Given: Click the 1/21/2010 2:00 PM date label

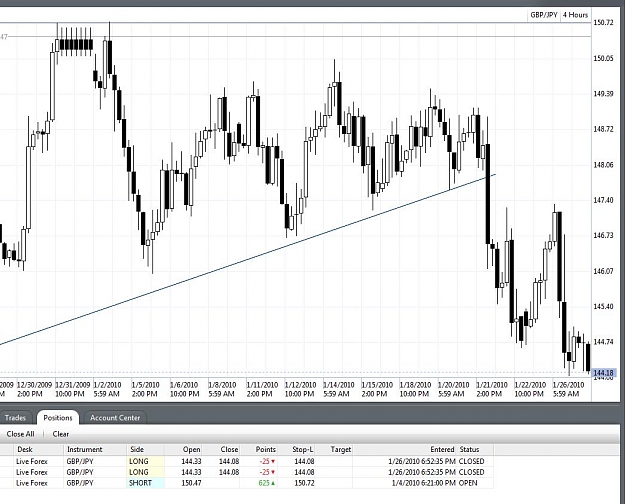Looking at the screenshot, I should pyautogui.click(x=491, y=389).
